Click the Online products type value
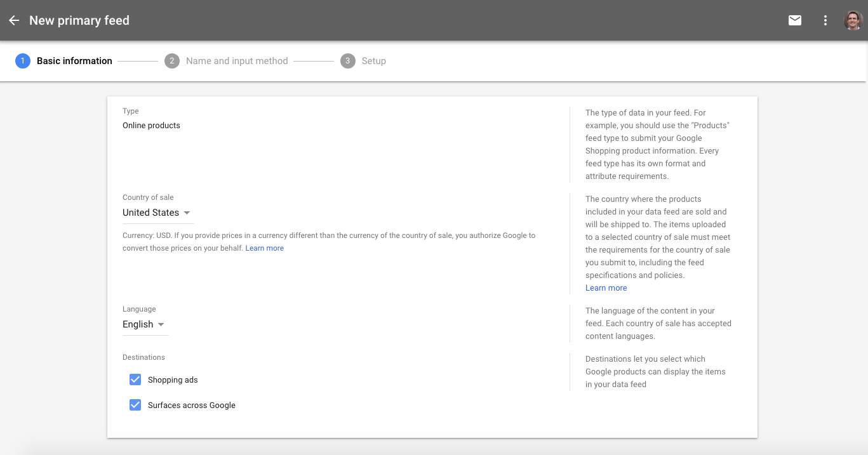The width and height of the screenshot is (868, 455). pyautogui.click(x=151, y=126)
